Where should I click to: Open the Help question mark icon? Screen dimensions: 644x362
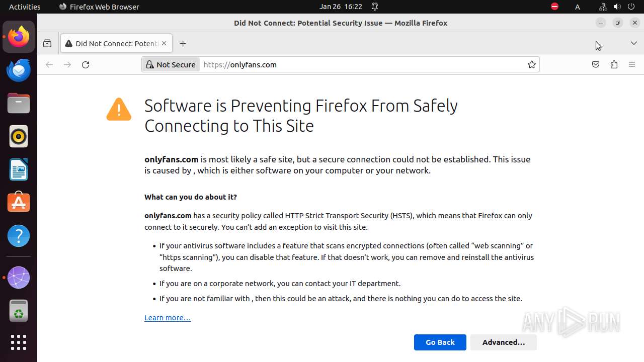[19, 236]
